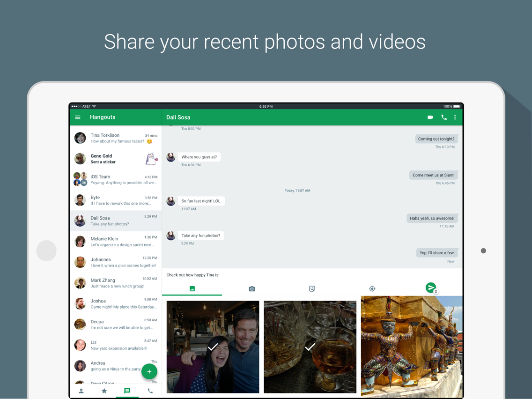The height and width of the screenshot is (399, 532).
Task: Click the 'Come meet us at Siam!' bubble
Action: [x=433, y=175]
